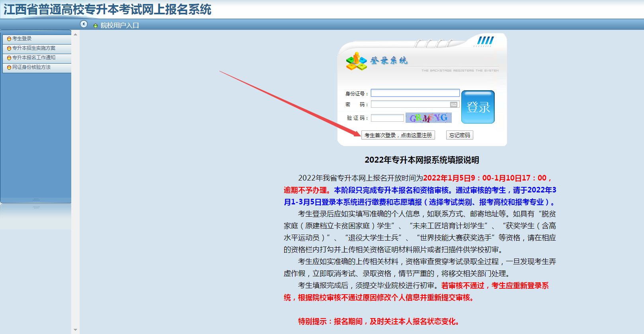Viewport: 644px width, 334px height.
Task: Open 网证身份核验方法 menu item
Action: click(31, 67)
